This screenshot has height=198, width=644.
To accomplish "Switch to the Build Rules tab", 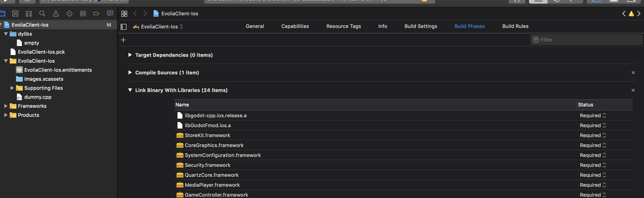I will (x=515, y=26).
